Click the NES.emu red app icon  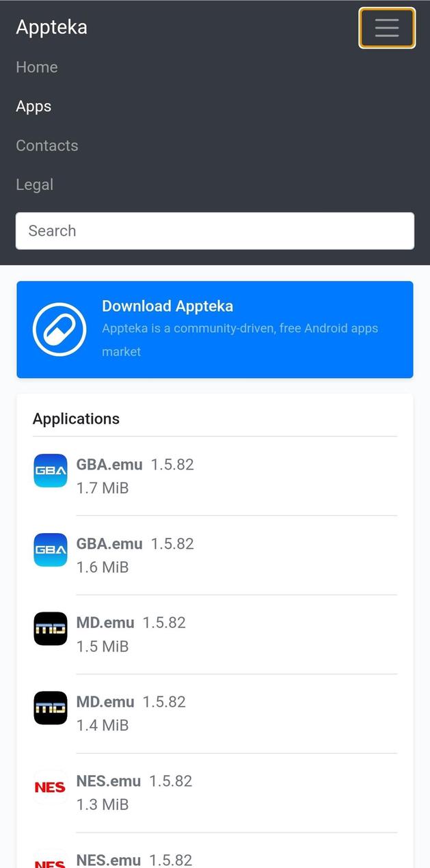[49, 787]
